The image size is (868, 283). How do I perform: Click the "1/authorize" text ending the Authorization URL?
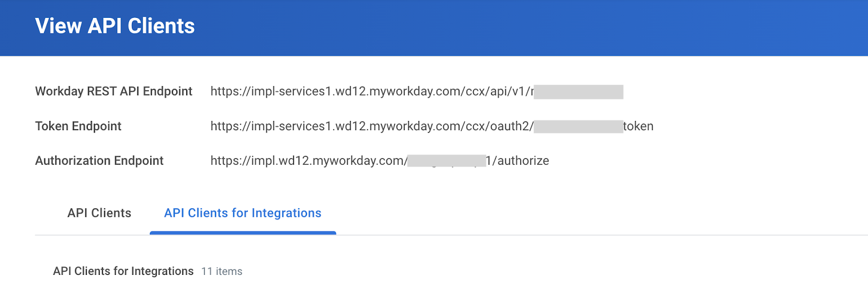[x=518, y=161]
